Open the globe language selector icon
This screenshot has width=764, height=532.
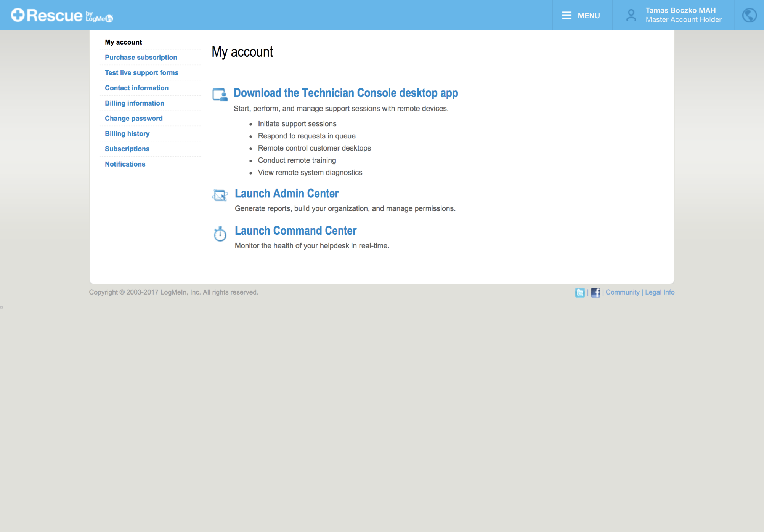click(x=749, y=15)
